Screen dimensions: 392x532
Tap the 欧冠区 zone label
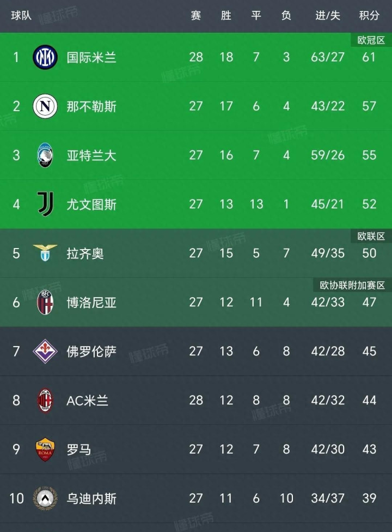[x=371, y=40]
